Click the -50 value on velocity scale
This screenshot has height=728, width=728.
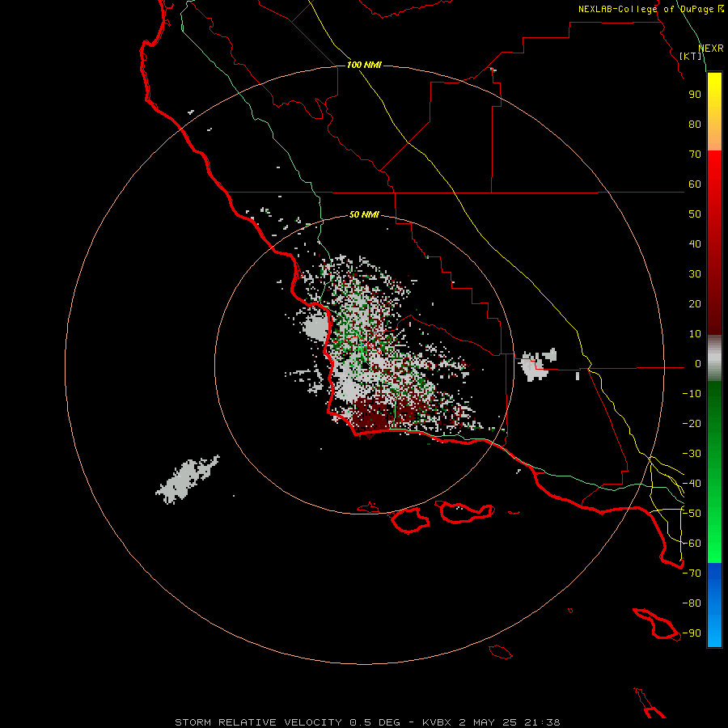click(692, 514)
